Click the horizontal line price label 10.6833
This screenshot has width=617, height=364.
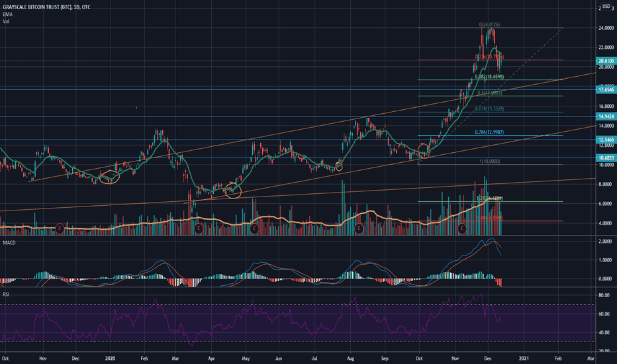[x=606, y=158]
